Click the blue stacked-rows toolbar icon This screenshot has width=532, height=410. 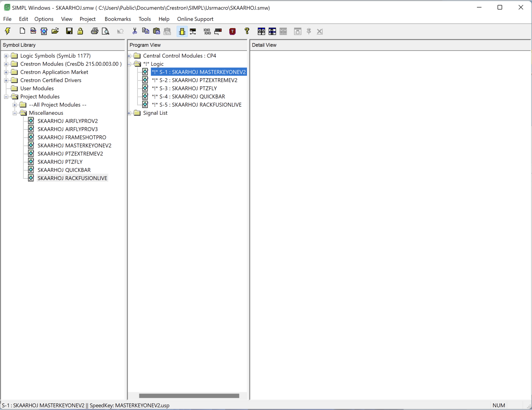[272, 31]
